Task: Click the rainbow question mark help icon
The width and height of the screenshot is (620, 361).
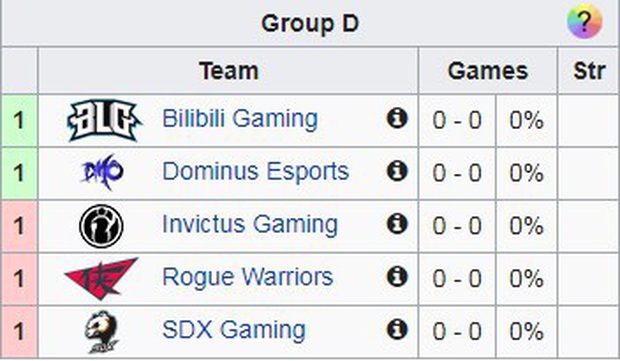Action: coord(584,21)
